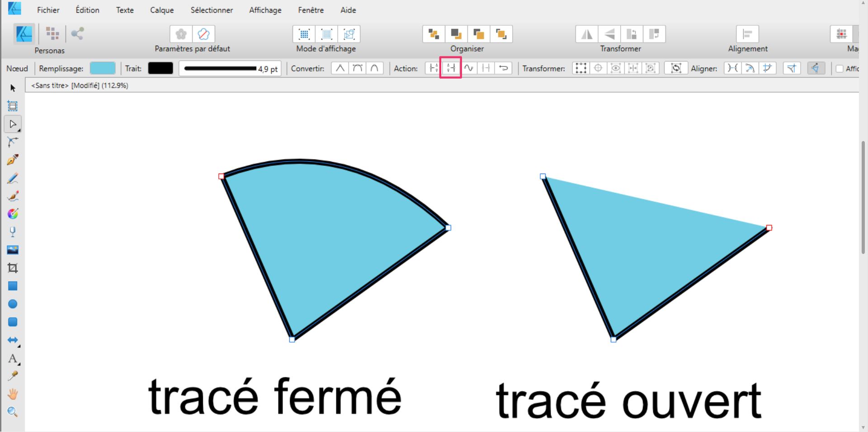Open the Alignement dropdown button
Viewport: 868px width, 432px height.
point(747,34)
